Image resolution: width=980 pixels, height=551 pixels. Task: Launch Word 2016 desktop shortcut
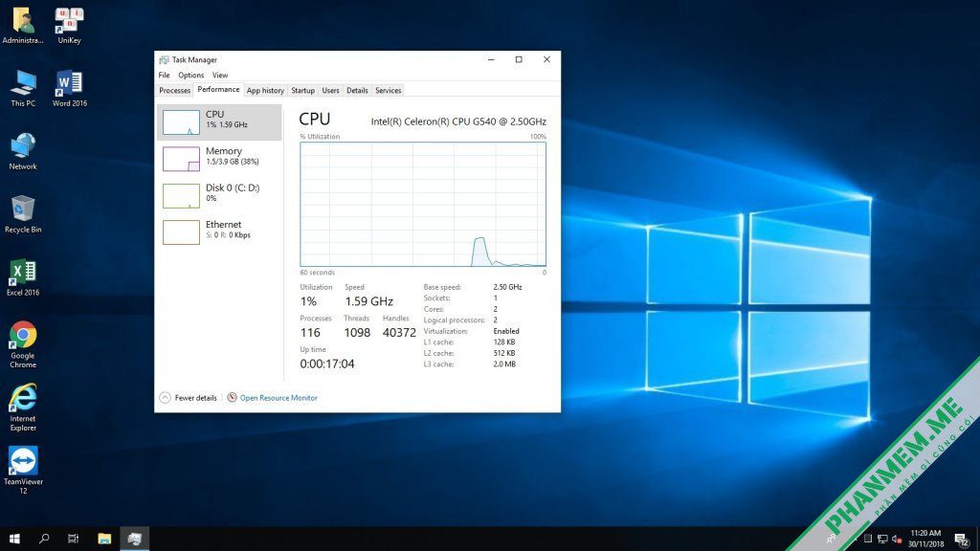(69, 88)
